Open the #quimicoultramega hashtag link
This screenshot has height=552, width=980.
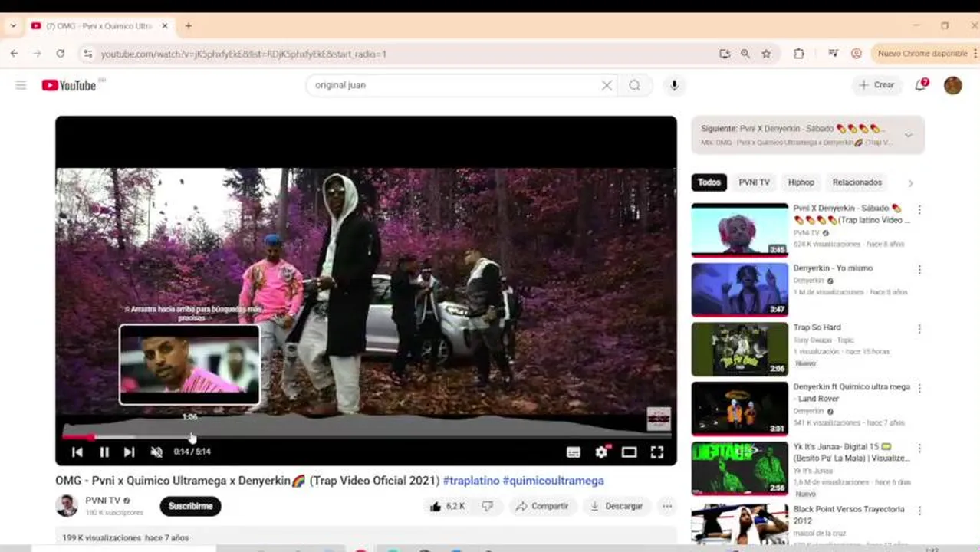pyautogui.click(x=553, y=481)
